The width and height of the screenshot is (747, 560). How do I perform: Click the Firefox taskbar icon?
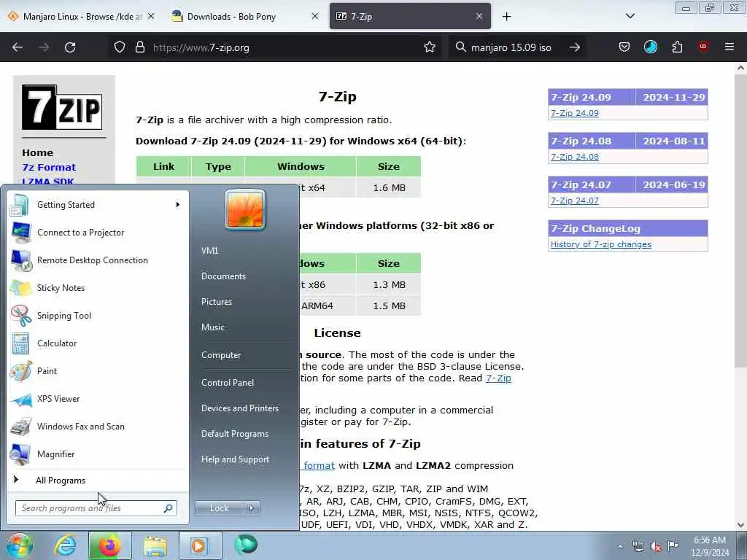coord(109,545)
